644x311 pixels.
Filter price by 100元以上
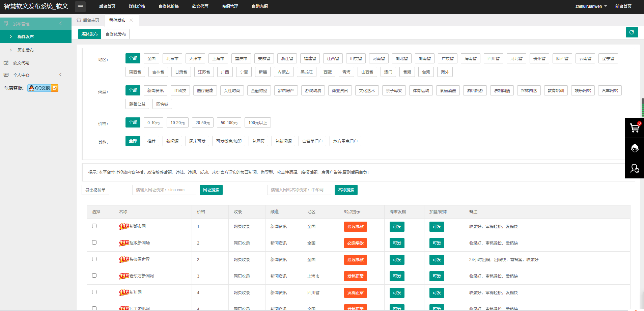[x=258, y=122]
